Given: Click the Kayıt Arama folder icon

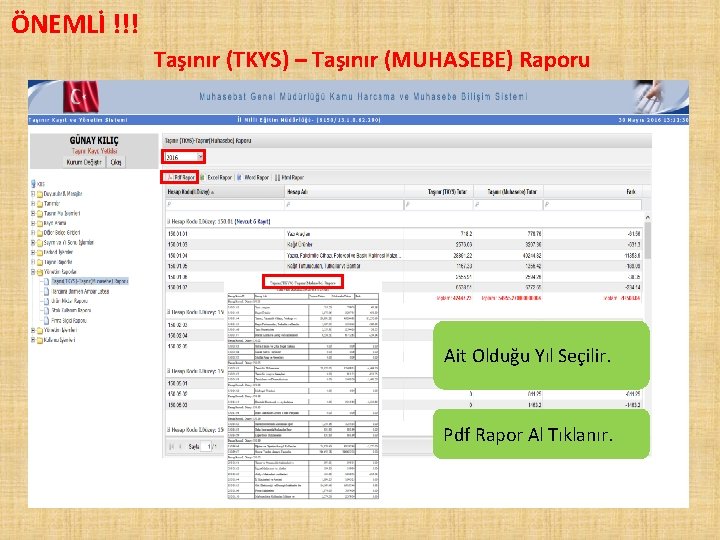Looking at the screenshot, I should (40, 223).
